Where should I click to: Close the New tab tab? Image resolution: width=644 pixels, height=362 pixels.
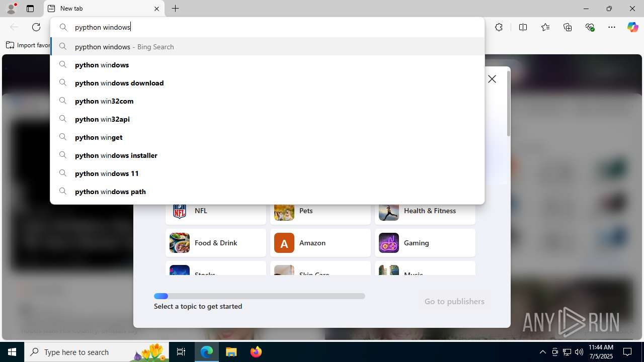(x=156, y=9)
